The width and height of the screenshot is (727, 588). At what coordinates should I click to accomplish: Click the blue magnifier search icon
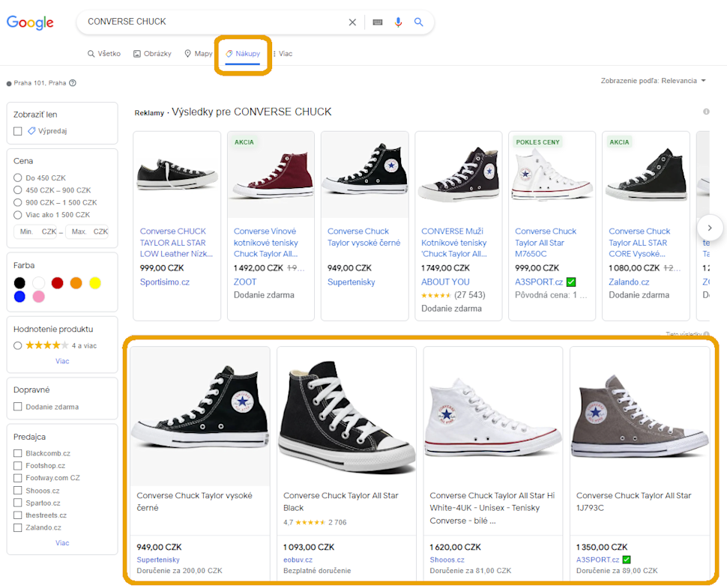pos(418,22)
